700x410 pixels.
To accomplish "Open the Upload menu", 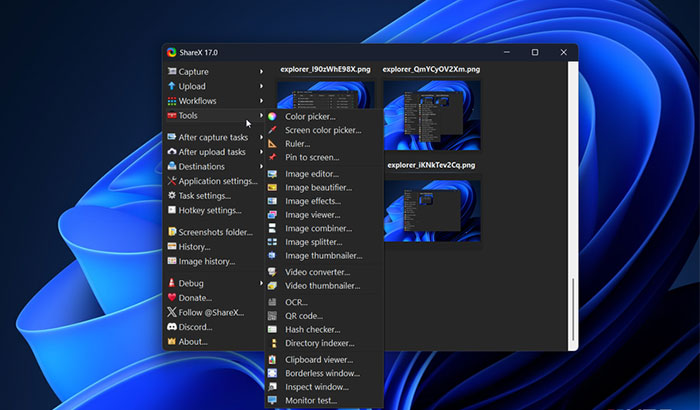I will coord(215,86).
